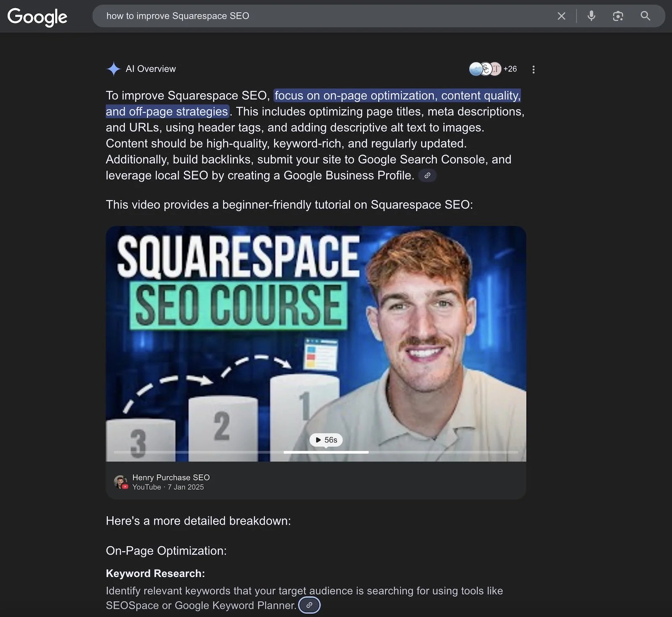Open Henry Purchase SEO channel avatar

point(121,482)
